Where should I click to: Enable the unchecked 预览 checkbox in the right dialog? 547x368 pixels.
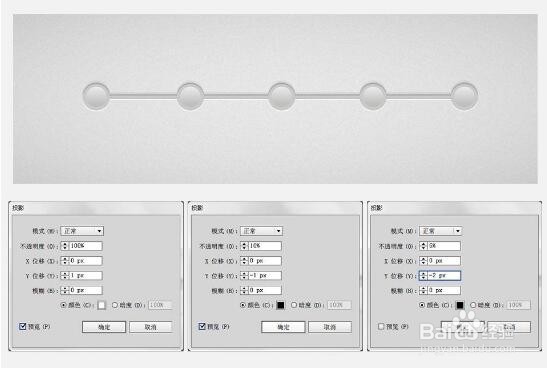tap(381, 326)
